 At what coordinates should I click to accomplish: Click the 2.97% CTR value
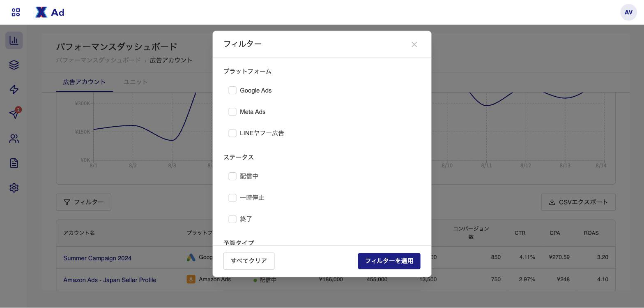coord(527,280)
